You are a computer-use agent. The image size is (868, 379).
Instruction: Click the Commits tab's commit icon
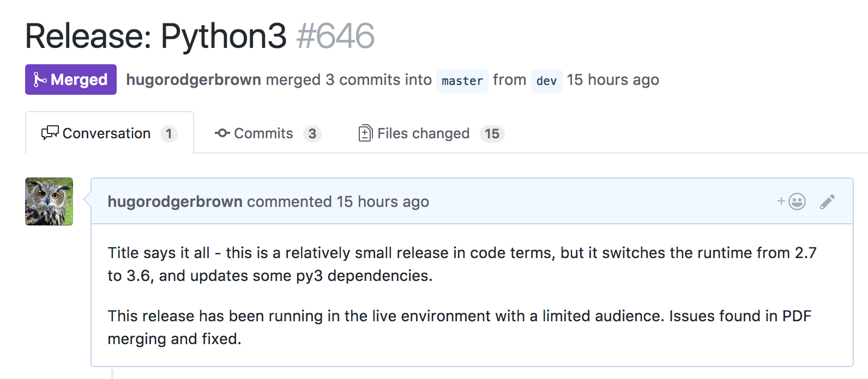(222, 133)
